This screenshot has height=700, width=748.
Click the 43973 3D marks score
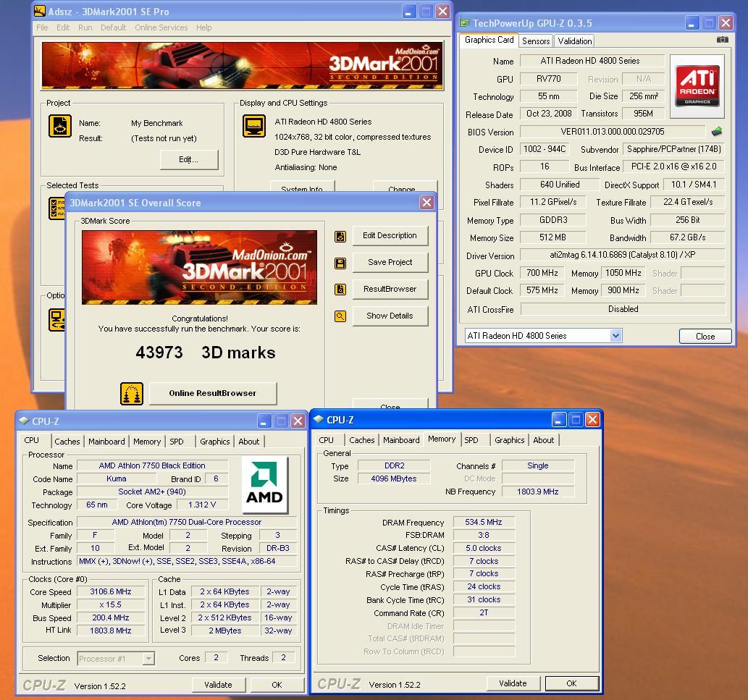coord(206,353)
